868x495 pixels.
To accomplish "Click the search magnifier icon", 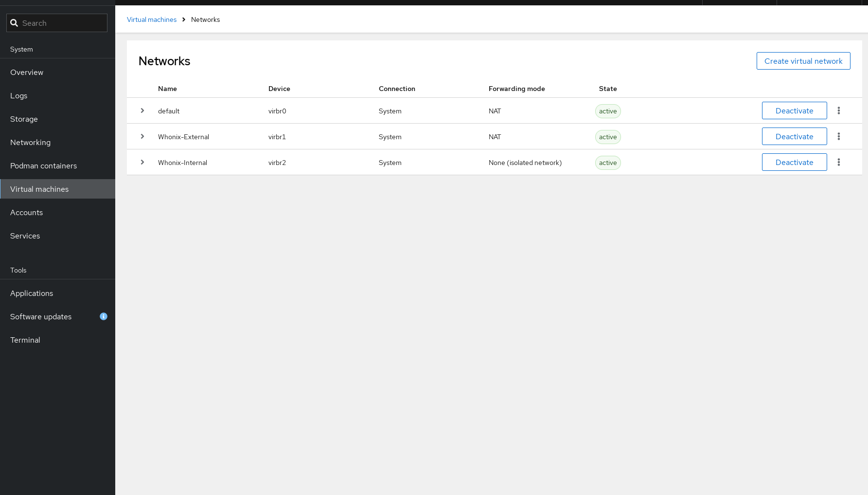I will (14, 23).
